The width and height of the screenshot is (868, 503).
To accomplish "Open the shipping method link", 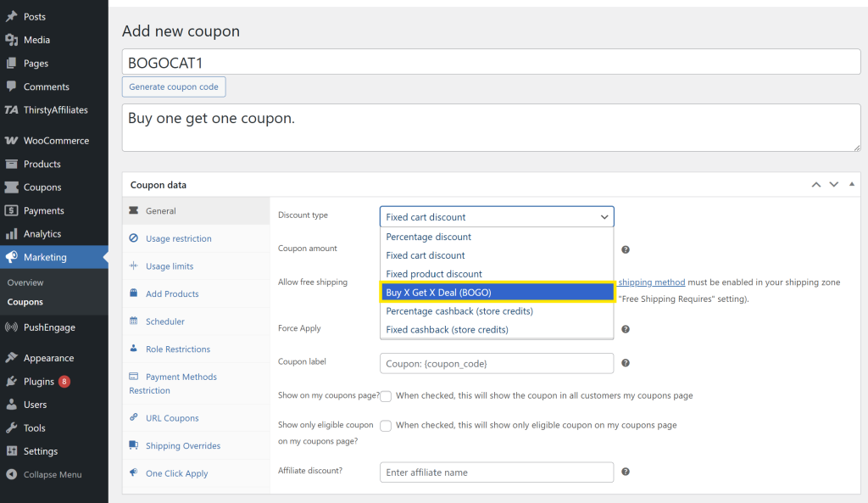I will coord(651,282).
